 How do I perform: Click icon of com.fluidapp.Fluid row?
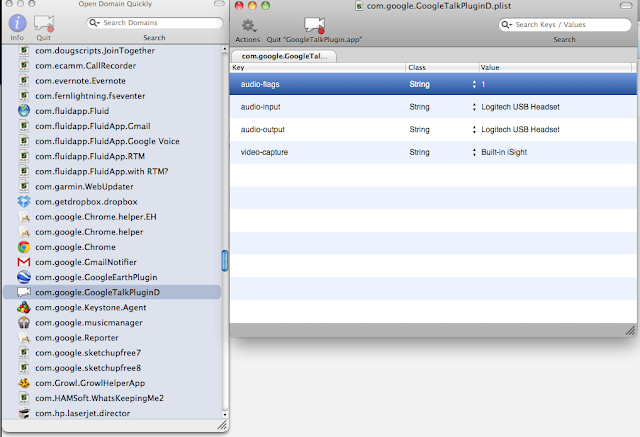(24, 111)
